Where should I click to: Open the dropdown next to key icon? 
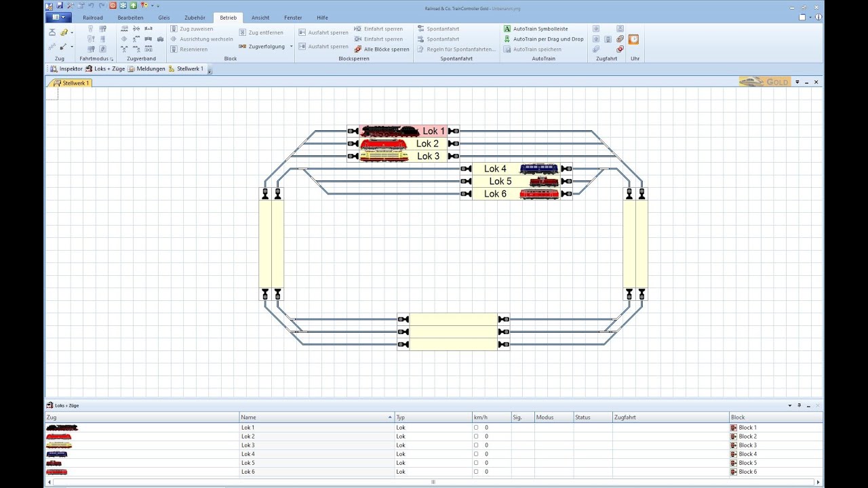tap(72, 33)
